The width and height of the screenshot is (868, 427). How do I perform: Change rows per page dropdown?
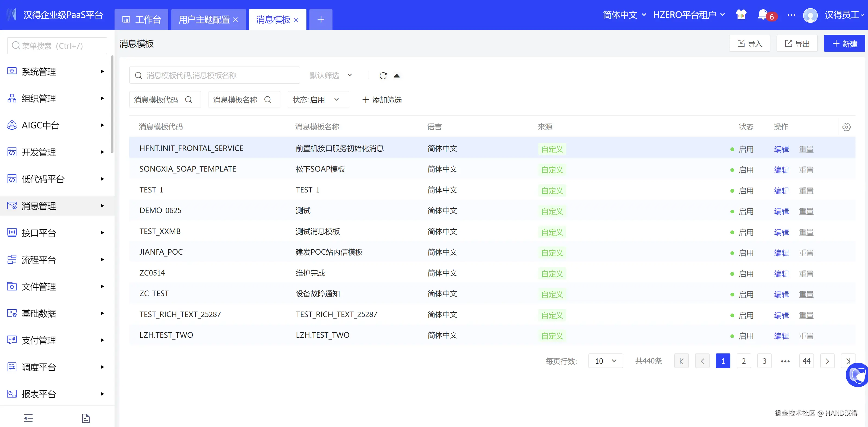(x=605, y=361)
